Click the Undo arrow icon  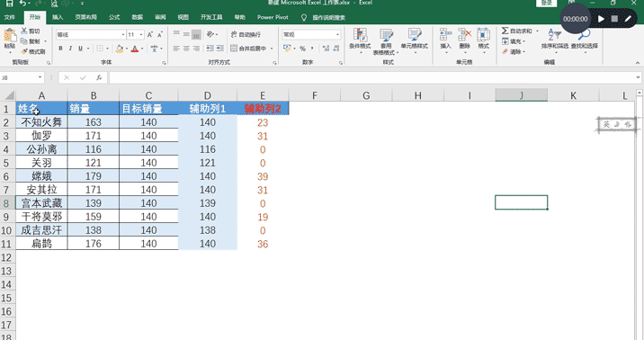tap(23, 3)
